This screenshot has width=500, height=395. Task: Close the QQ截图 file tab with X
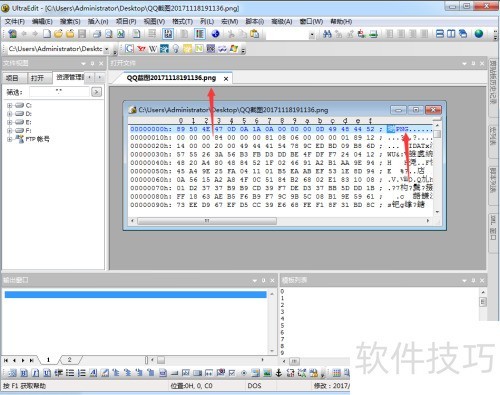tap(226, 79)
